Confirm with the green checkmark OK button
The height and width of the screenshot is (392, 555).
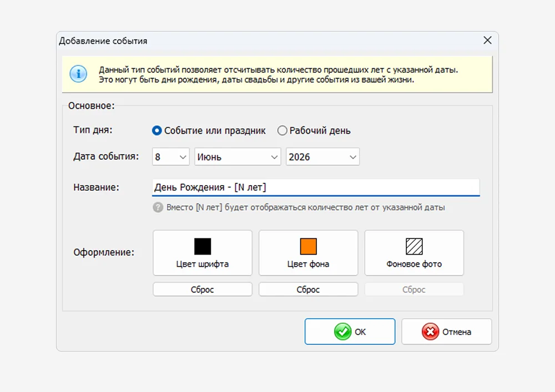tap(350, 332)
